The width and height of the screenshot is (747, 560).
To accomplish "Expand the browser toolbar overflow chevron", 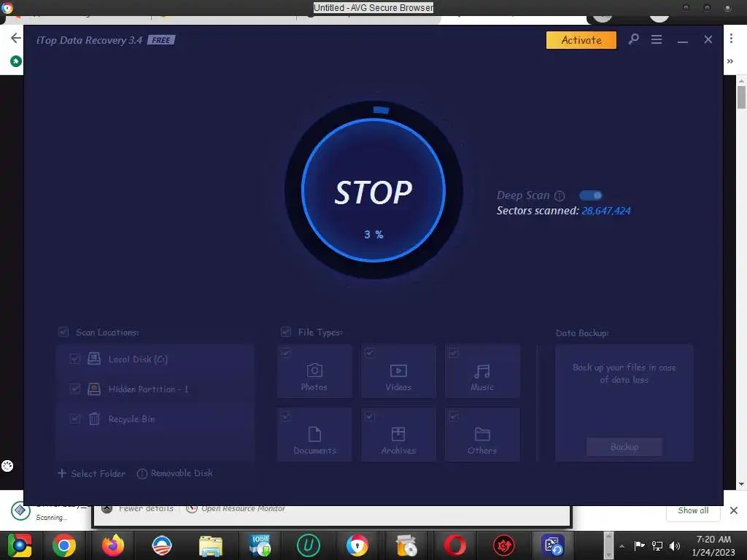I will point(729,61).
